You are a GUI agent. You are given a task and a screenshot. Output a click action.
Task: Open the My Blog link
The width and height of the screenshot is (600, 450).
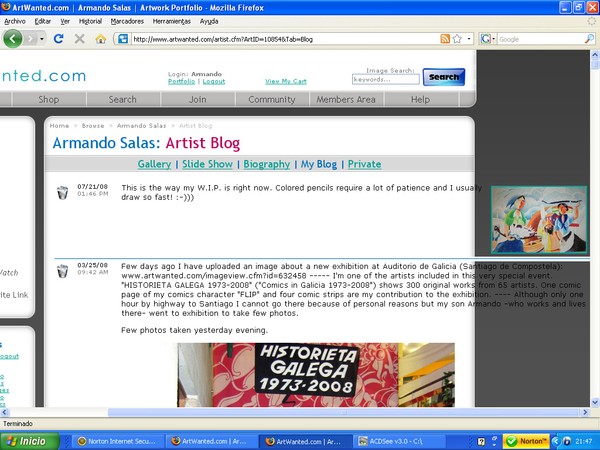(x=318, y=164)
